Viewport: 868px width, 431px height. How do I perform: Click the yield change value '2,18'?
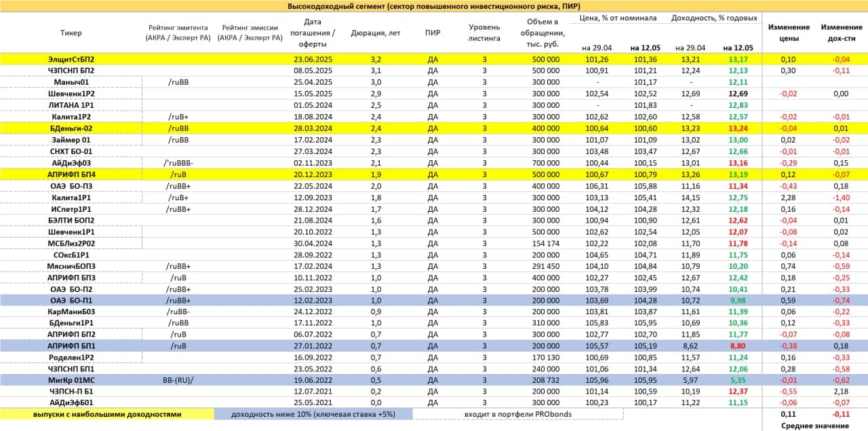(842, 391)
